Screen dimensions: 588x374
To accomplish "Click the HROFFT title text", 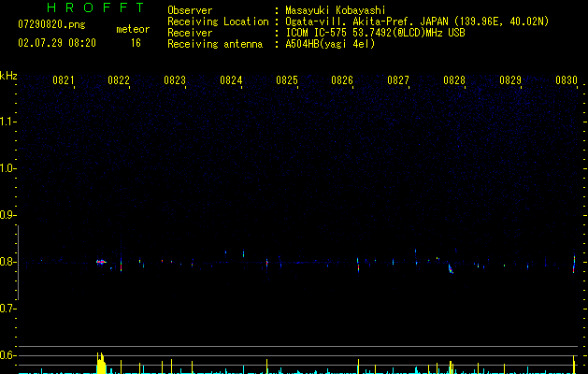I will [x=96, y=7].
